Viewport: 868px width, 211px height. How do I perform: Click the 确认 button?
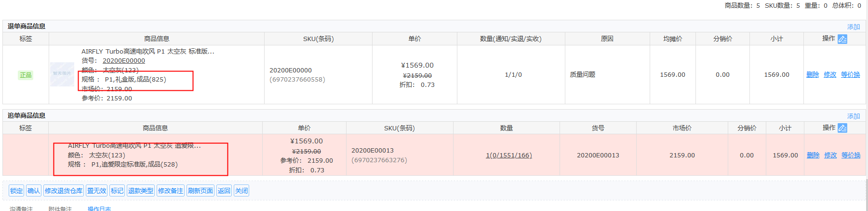click(34, 191)
